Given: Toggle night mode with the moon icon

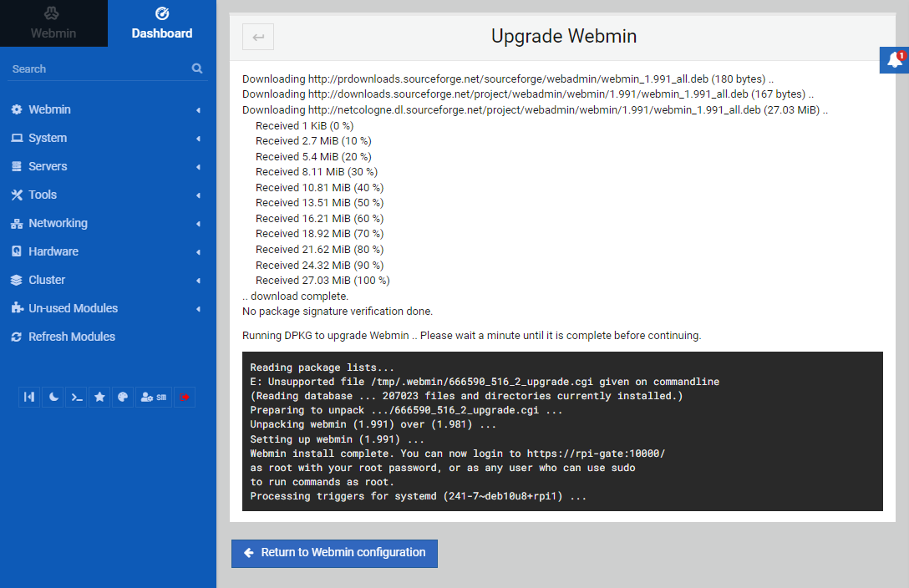Looking at the screenshot, I should click(x=53, y=397).
